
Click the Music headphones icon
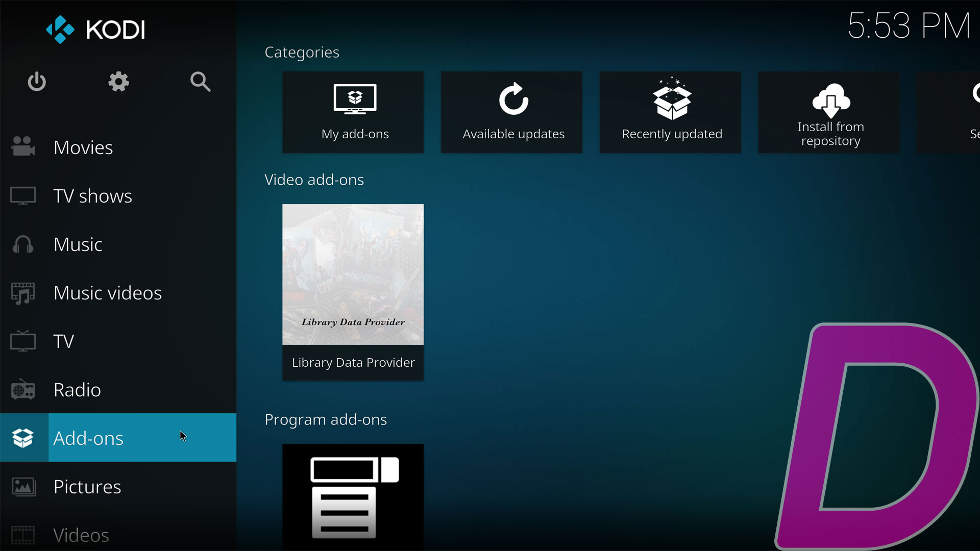pos(23,244)
